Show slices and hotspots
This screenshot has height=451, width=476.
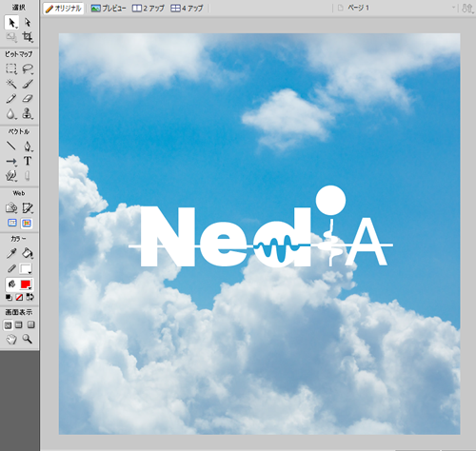click(27, 223)
